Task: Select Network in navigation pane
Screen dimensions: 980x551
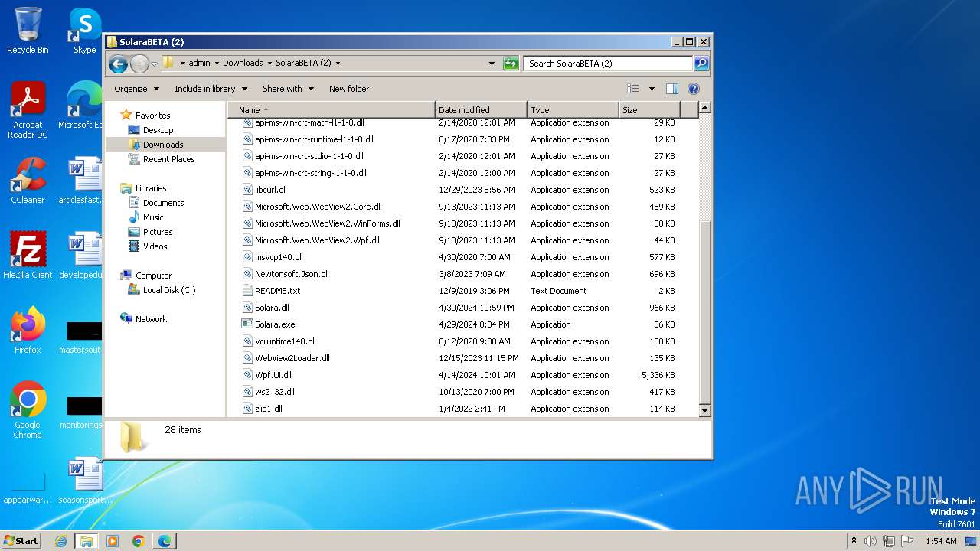Action: [151, 319]
